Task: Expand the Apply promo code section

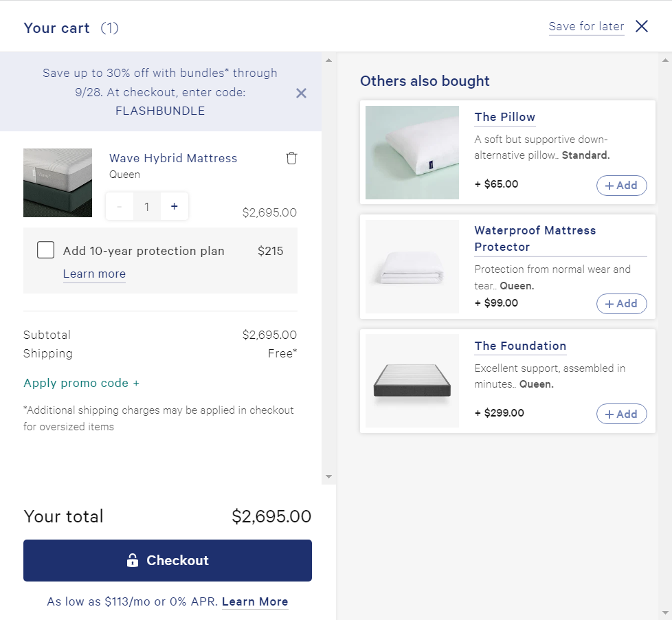Action: tap(81, 383)
